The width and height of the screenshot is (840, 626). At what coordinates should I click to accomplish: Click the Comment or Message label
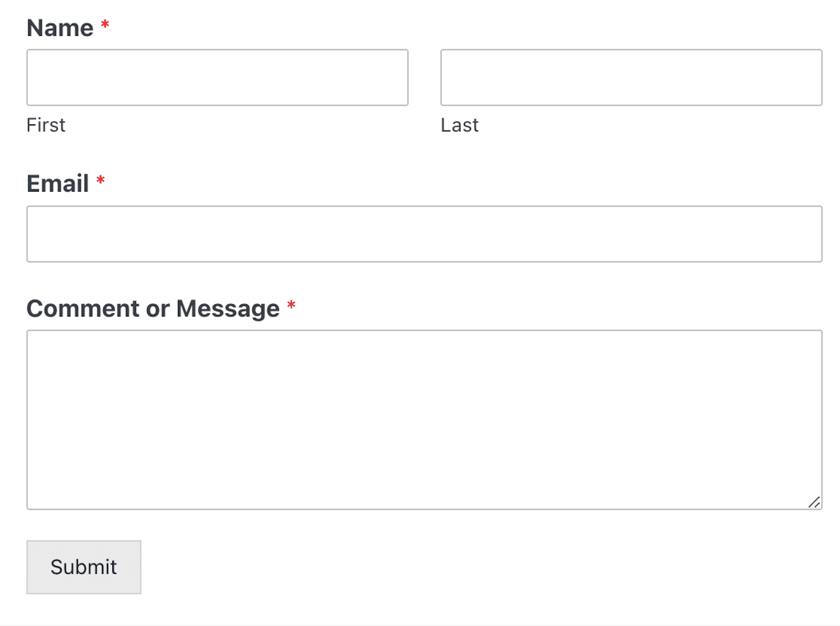[152, 308]
